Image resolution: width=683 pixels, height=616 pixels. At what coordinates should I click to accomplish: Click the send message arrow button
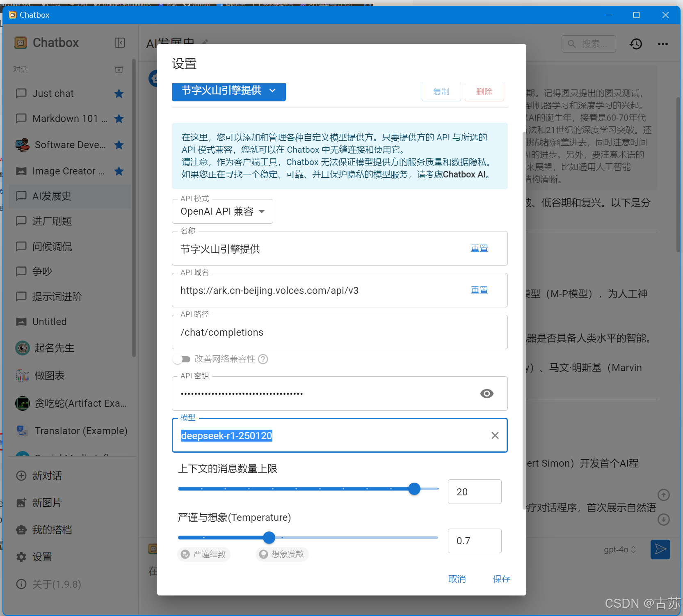[660, 549]
